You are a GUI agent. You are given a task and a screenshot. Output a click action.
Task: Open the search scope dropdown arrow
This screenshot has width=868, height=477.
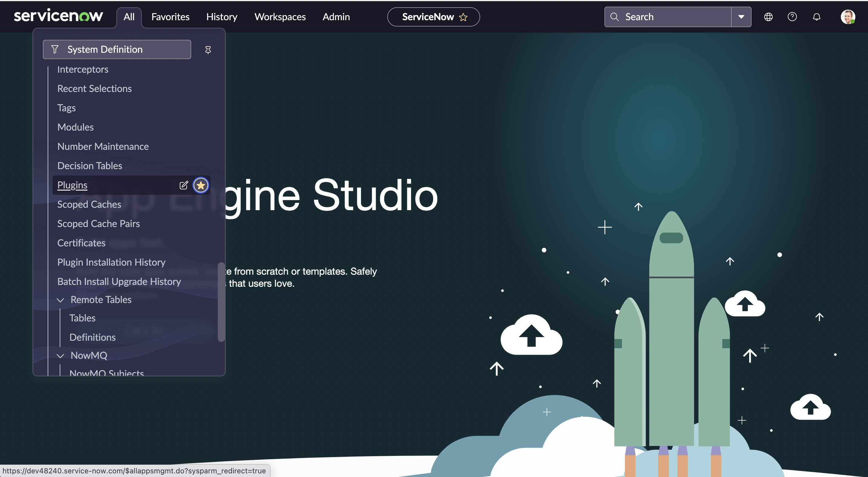[741, 17]
